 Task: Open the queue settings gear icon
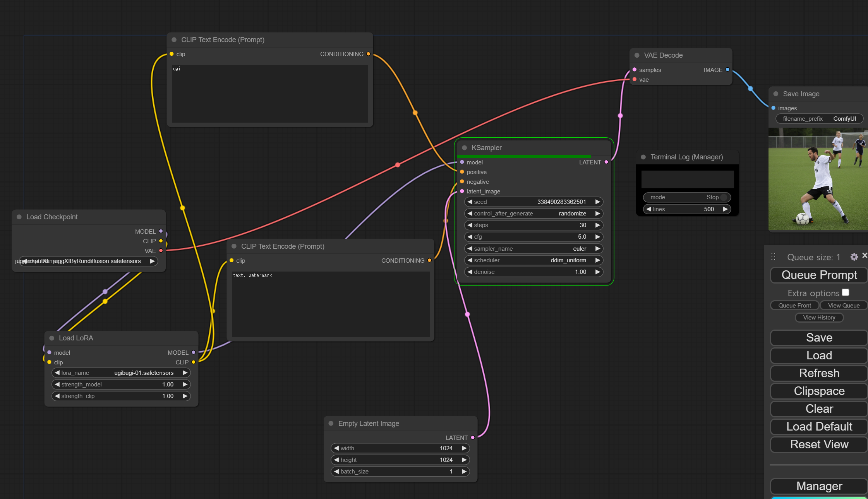[x=854, y=257]
